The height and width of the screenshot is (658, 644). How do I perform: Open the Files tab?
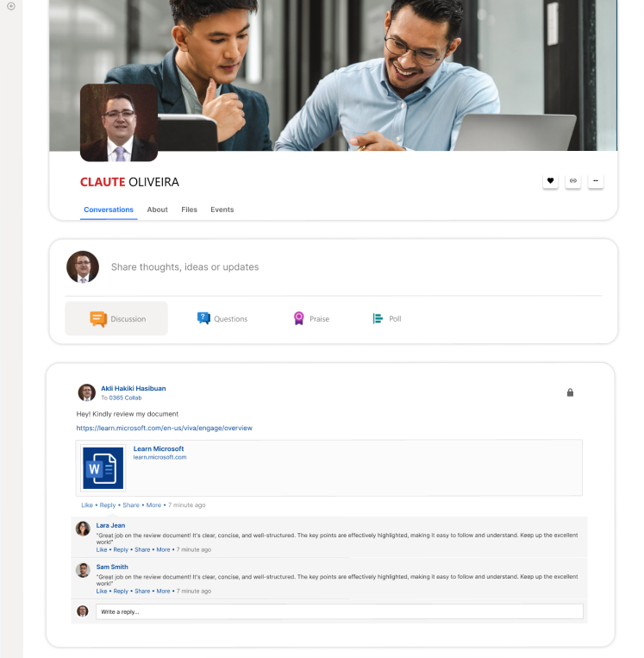[x=189, y=210]
